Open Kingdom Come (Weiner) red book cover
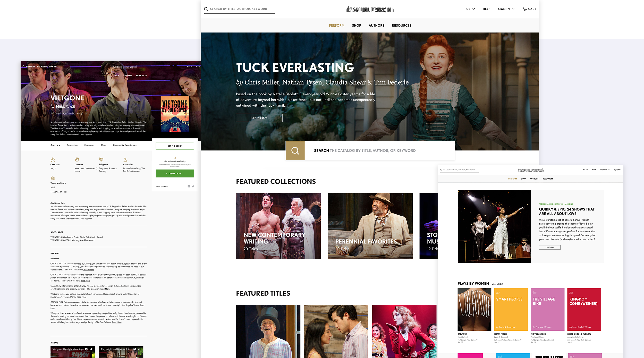The height and width of the screenshot is (358, 644). (584, 309)
